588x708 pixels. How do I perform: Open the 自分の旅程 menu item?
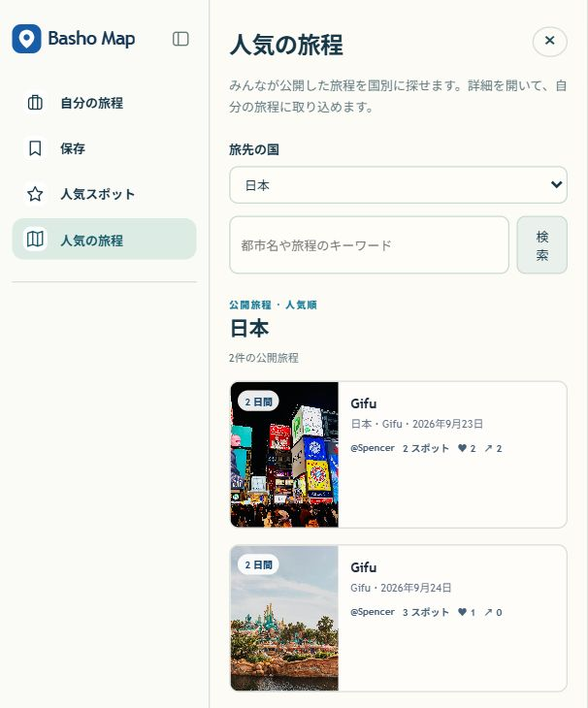click(x=105, y=103)
